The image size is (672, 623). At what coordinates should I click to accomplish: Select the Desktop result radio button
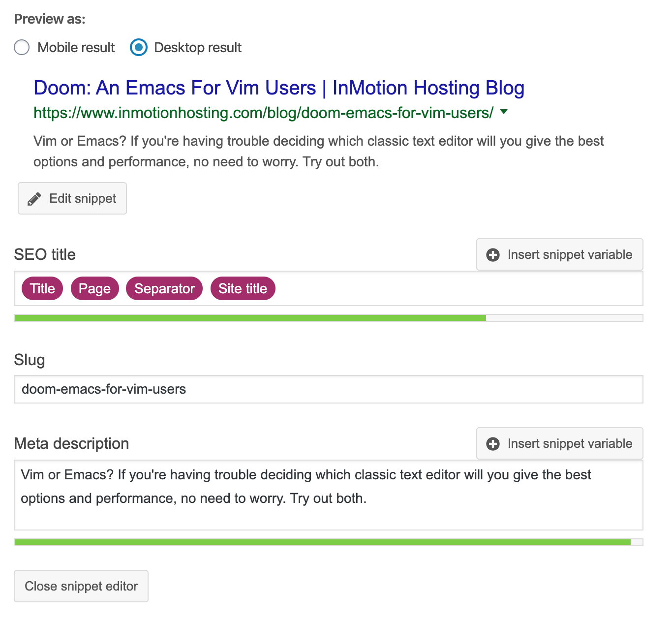click(x=139, y=48)
